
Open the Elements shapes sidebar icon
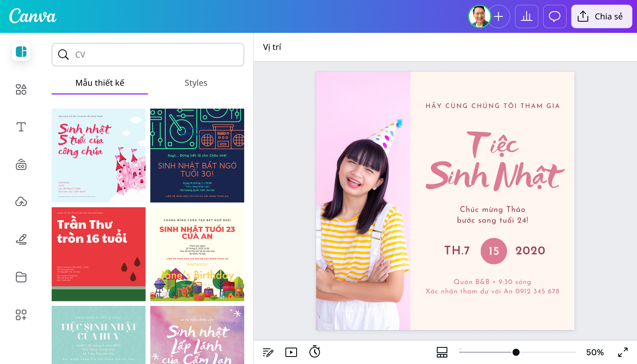click(21, 90)
